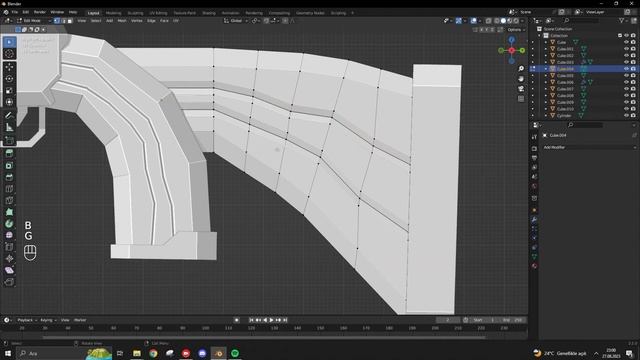
Task: Open the Render menu
Action: tap(40, 12)
